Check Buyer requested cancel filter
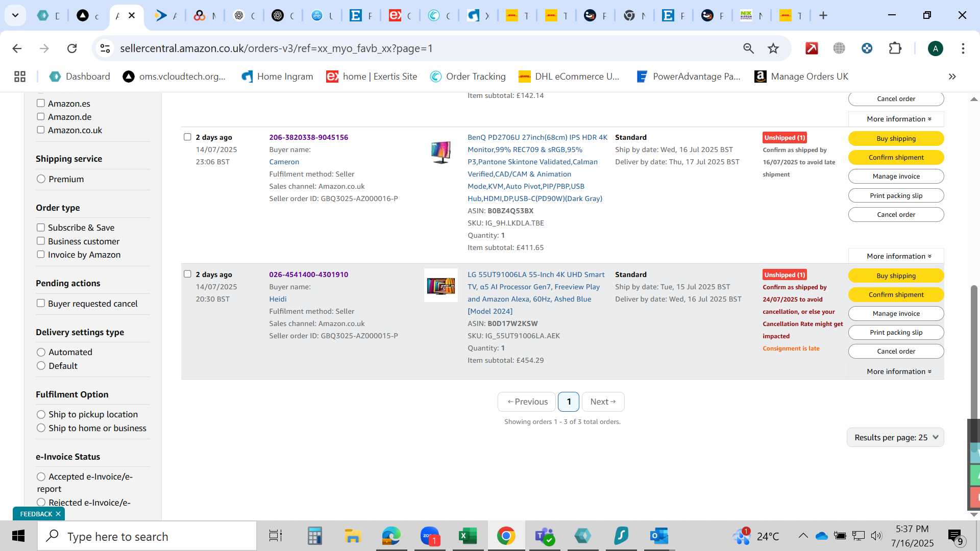 pos(40,303)
